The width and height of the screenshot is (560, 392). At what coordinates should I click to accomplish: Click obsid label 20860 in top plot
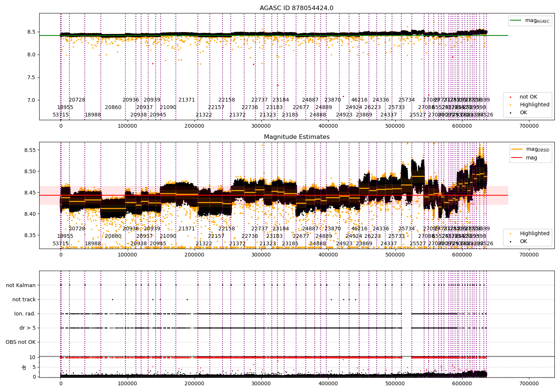coord(113,108)
